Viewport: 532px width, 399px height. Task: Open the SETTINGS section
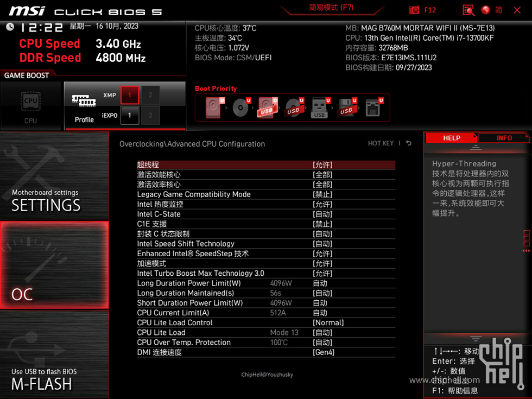pos(54,176)
